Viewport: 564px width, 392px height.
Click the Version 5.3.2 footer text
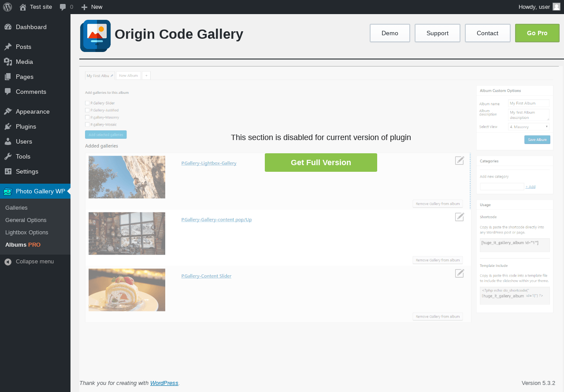pos(538,383)
